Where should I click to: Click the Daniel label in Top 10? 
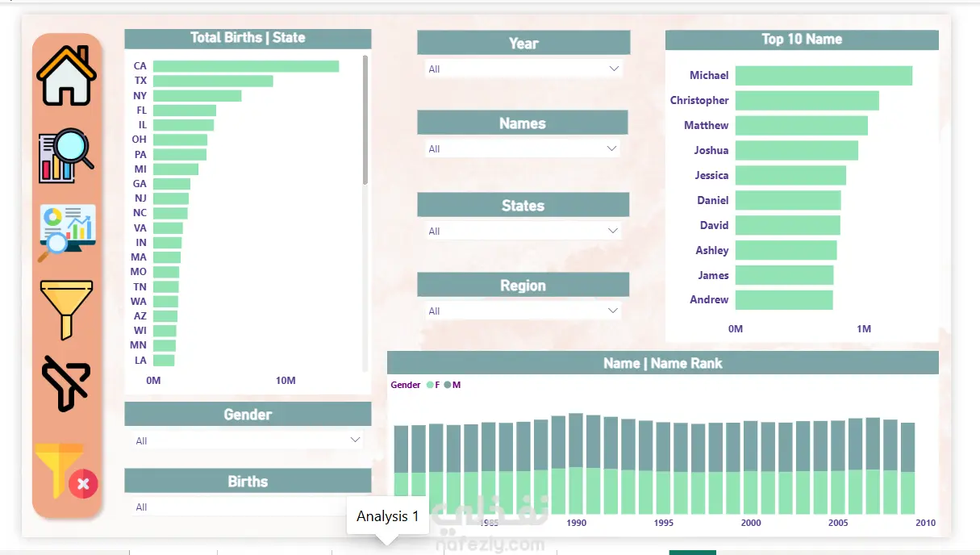click(x=713, y=201)
